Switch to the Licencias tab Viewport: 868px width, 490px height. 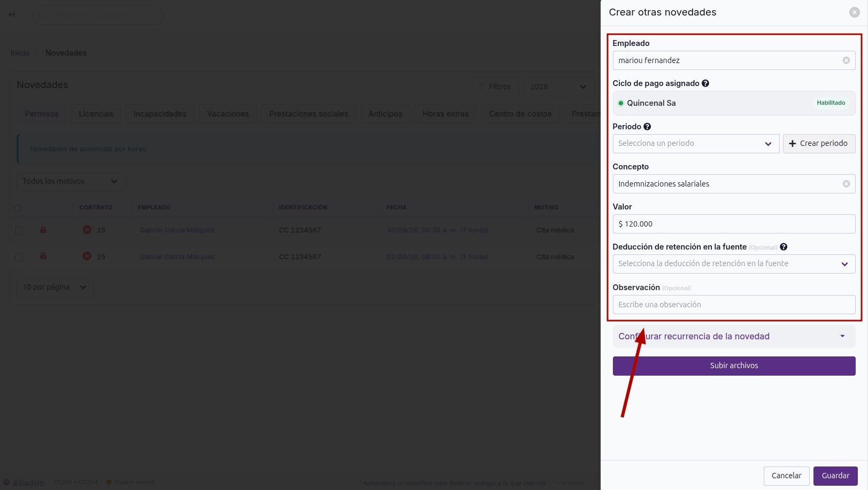[96, 114]
